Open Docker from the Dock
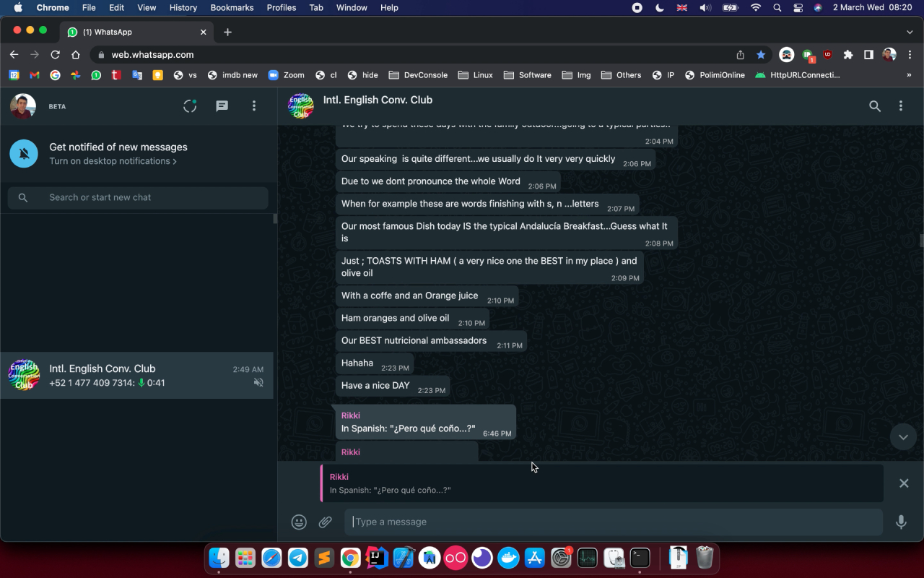 pyautogui.click(x=508, y=558)
